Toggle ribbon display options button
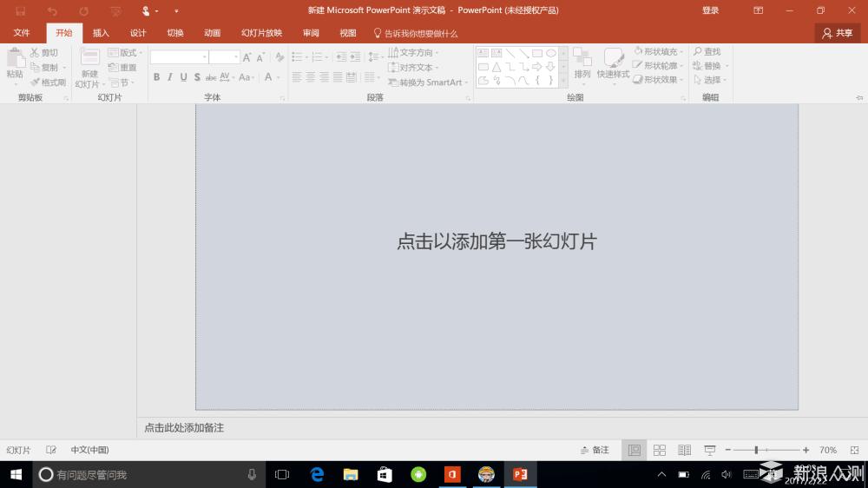 (759, 10)
